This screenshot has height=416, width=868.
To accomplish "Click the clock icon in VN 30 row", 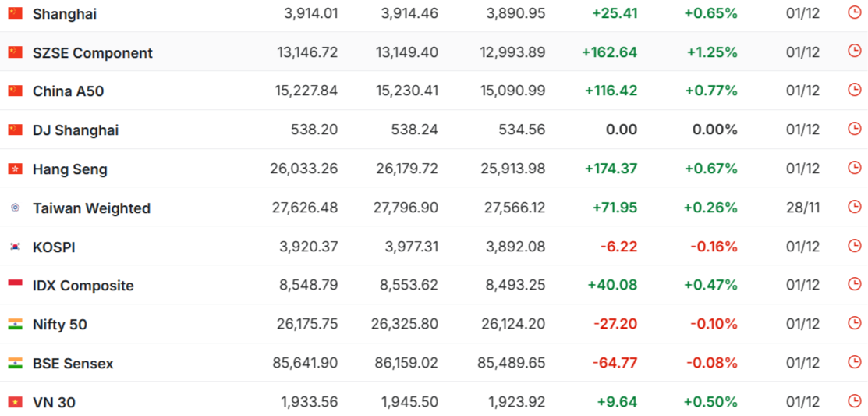I will coord(854,401).
